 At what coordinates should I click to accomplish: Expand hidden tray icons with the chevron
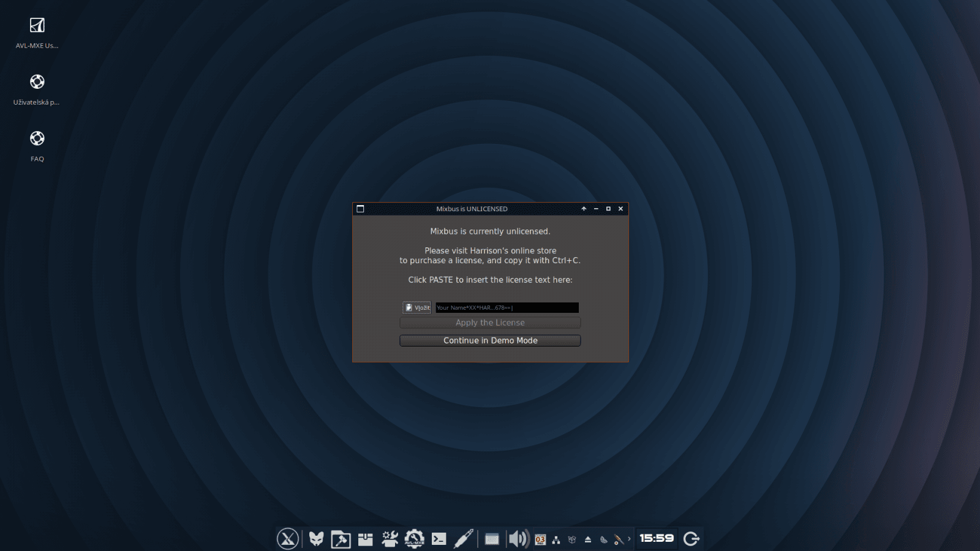click(628, 539)
